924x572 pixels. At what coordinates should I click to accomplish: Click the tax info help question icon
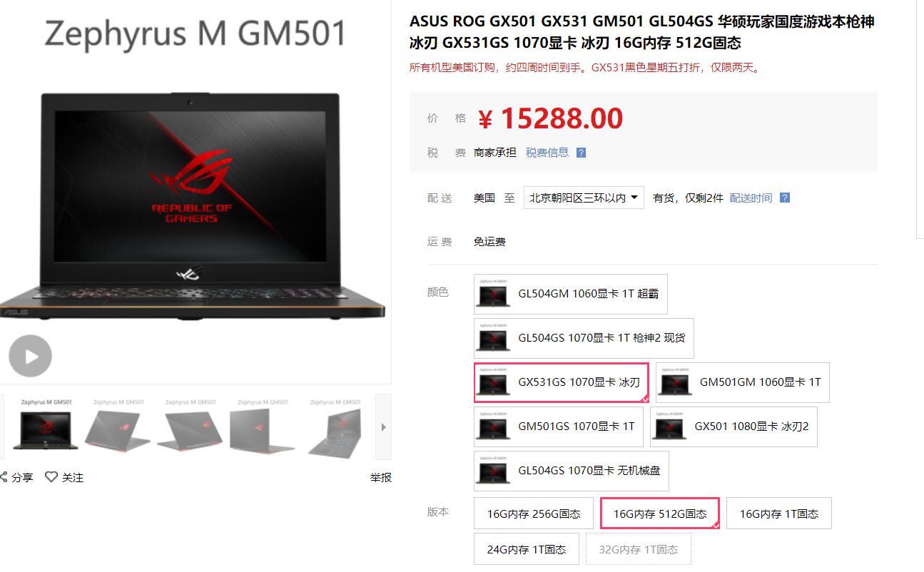click(x=581, y=153)
